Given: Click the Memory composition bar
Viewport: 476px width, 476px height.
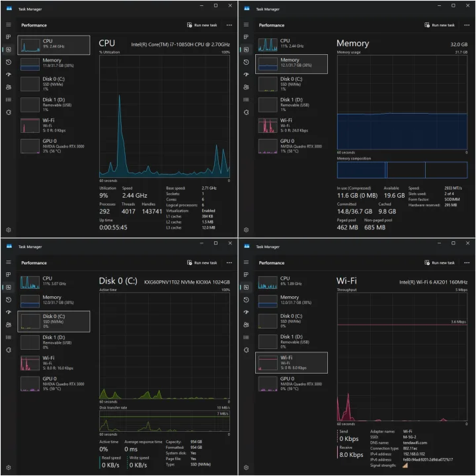Looking at the screenshot, I should (402, 170).
